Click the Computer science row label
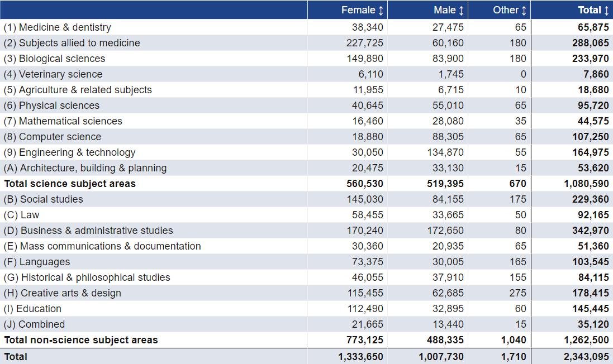This screenshot has width=613, height=364. 53,137
